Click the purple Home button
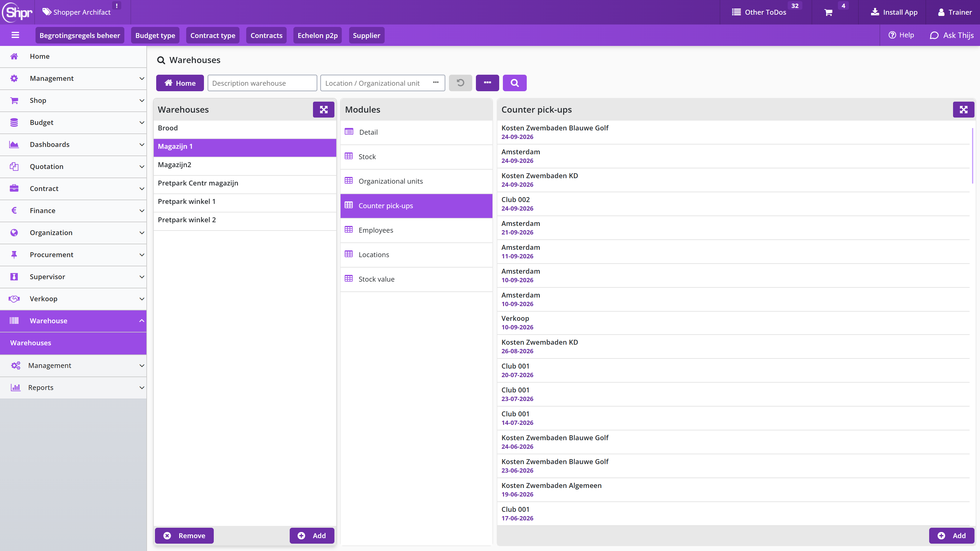980x551 pixels. 180,83
